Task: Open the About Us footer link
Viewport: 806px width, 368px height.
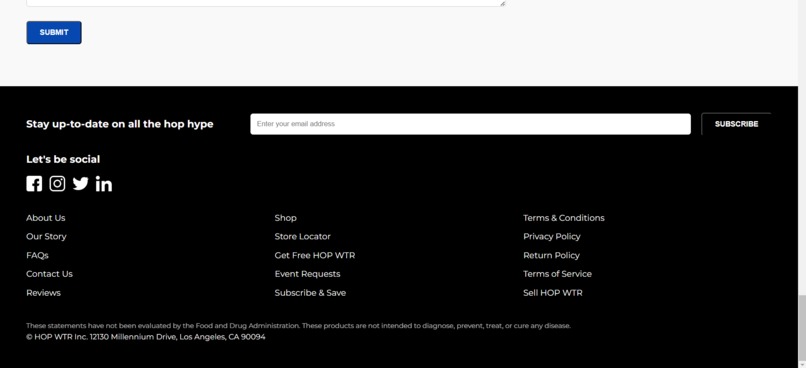Action: pos(46,218)
